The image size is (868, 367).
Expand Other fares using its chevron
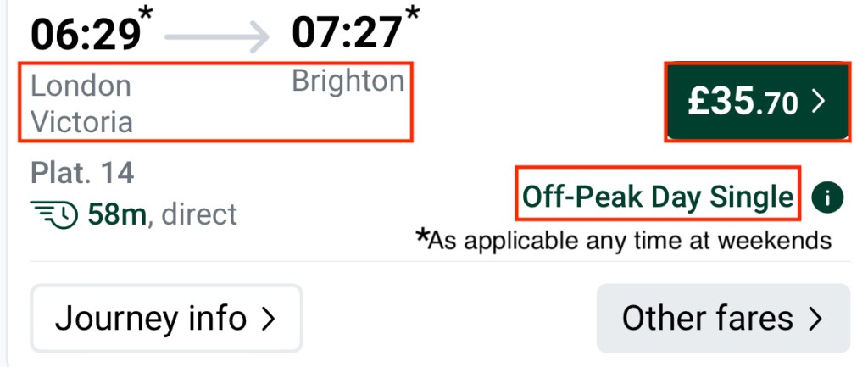815,319
